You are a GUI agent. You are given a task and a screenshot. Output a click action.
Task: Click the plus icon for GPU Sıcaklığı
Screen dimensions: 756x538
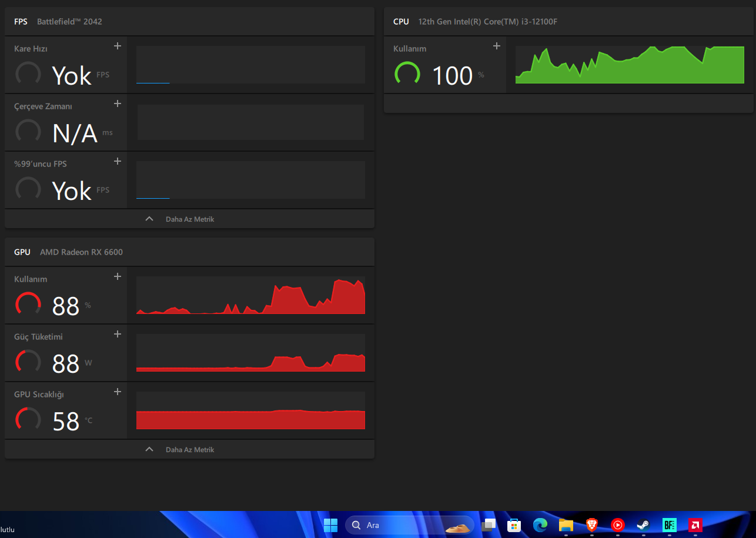[x=117, y=392]
